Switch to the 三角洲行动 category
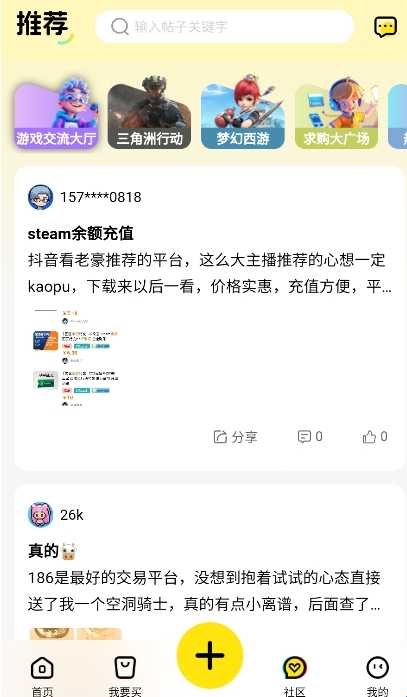This screenshot has width=407, height=697. [x=149, y=115]
